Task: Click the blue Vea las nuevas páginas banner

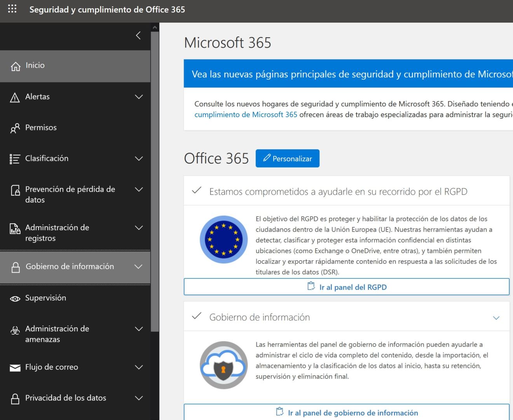Action: [x=348, y=73]
